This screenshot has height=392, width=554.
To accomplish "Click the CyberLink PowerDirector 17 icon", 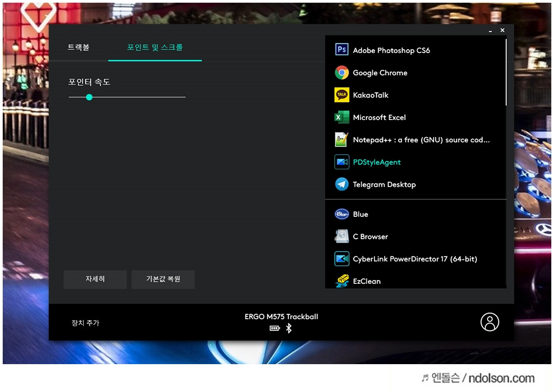I will [x=342, y=259].
